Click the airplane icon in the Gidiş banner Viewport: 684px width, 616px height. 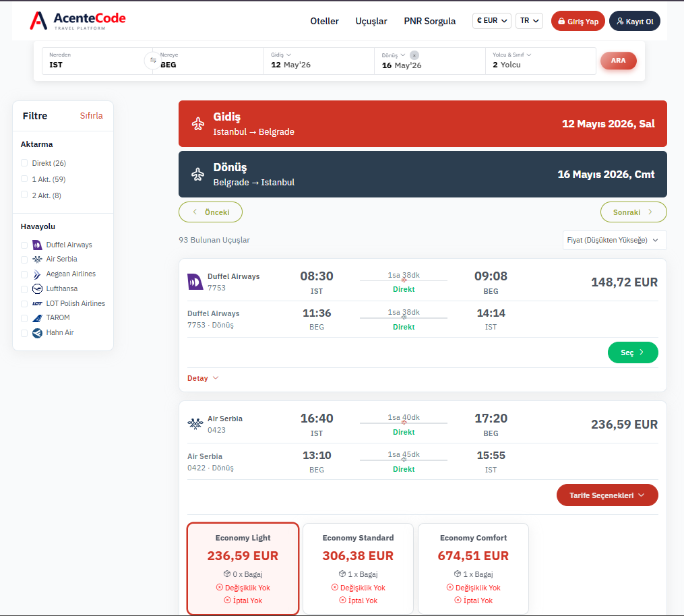pyautogui.click(x=197, y=124)
